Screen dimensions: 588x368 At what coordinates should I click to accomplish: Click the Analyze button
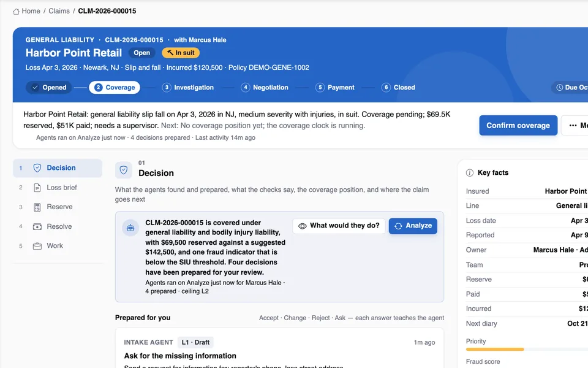[x=413, y=226]
